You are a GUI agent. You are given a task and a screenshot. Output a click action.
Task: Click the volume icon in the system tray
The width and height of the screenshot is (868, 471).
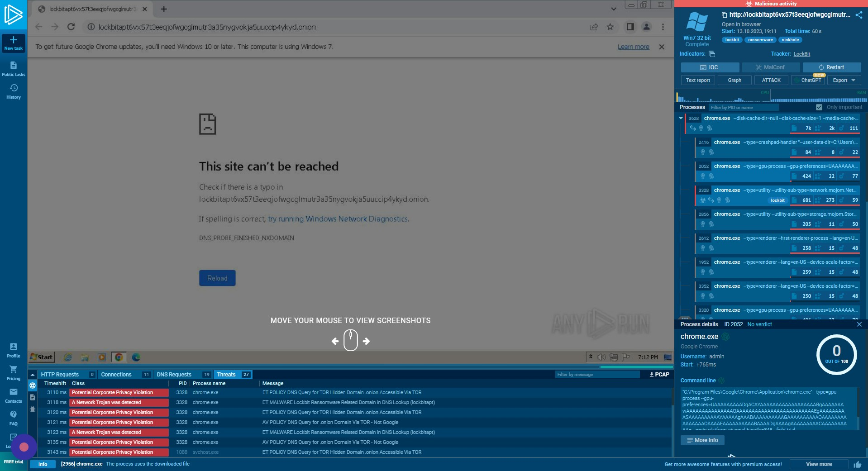tap(601, 357)
